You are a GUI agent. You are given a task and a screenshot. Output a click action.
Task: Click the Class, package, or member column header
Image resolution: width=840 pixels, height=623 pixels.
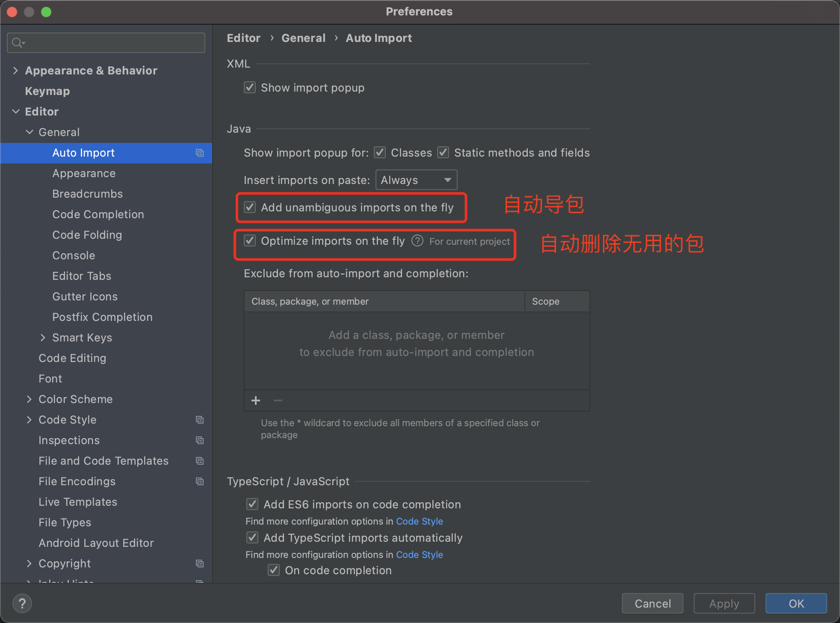(309, 301)
